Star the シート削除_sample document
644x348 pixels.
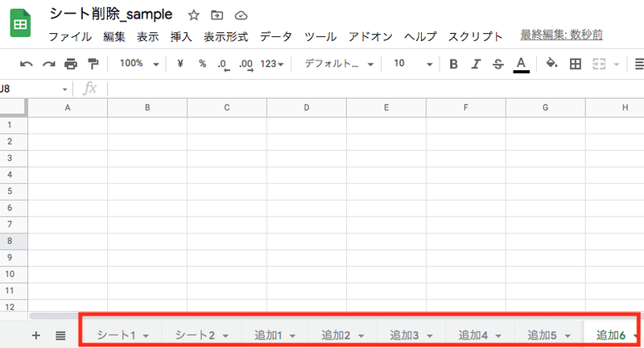193,15
